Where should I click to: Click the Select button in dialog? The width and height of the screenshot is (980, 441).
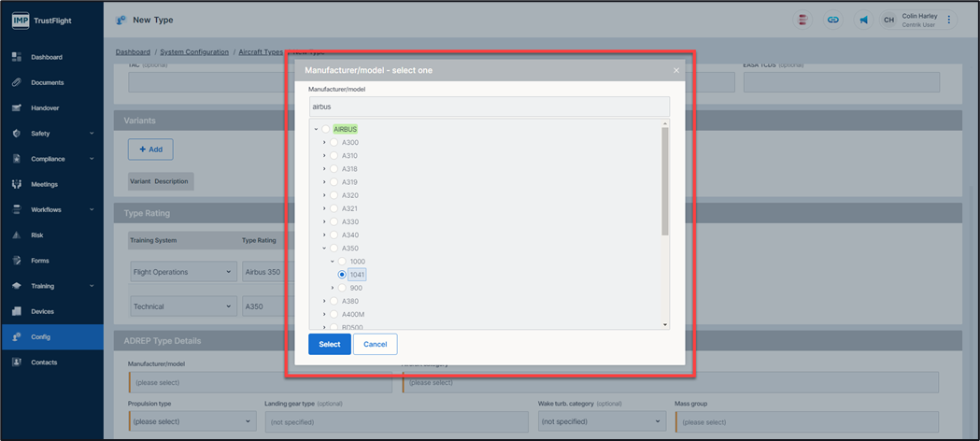point(330,344)
